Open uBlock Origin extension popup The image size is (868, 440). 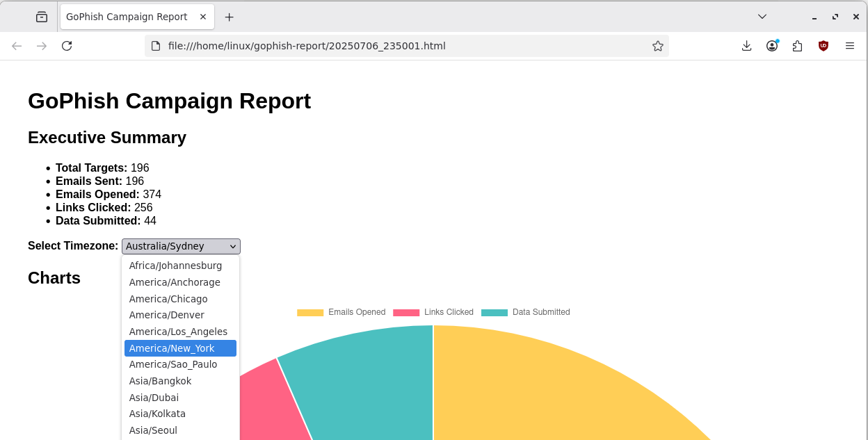(823, 46)
